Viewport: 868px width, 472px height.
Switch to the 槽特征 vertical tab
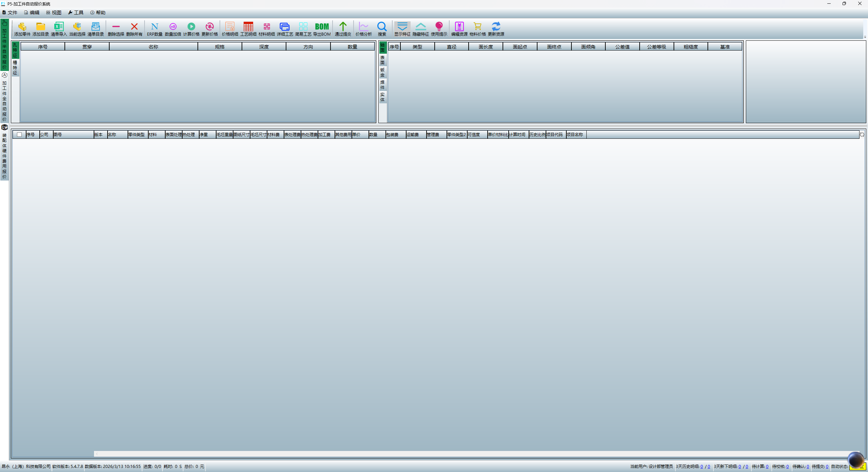click(15, 68)
